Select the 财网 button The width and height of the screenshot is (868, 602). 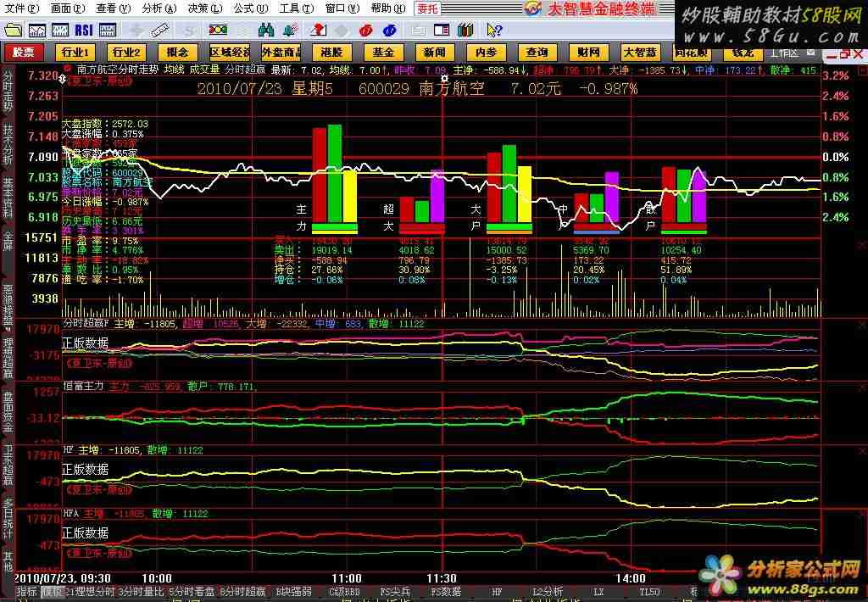(588, 52)
